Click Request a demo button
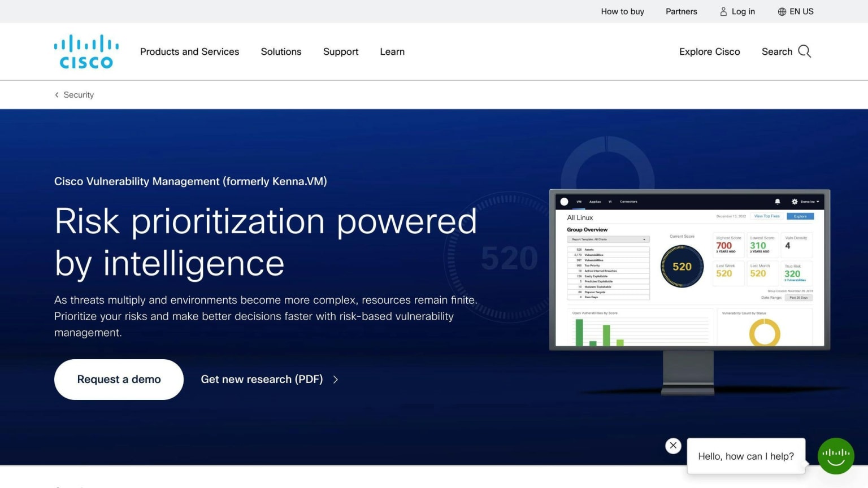Screen dimensions: 868x488 point(119,380)
